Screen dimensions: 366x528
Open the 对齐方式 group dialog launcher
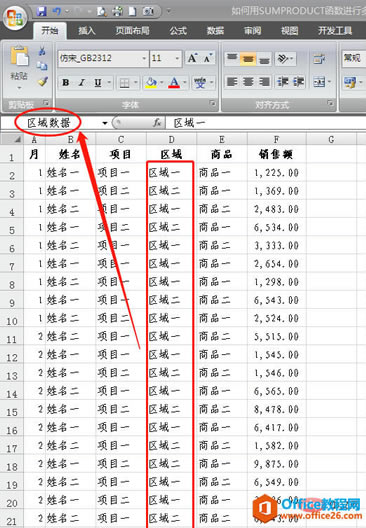pos(330,103)
